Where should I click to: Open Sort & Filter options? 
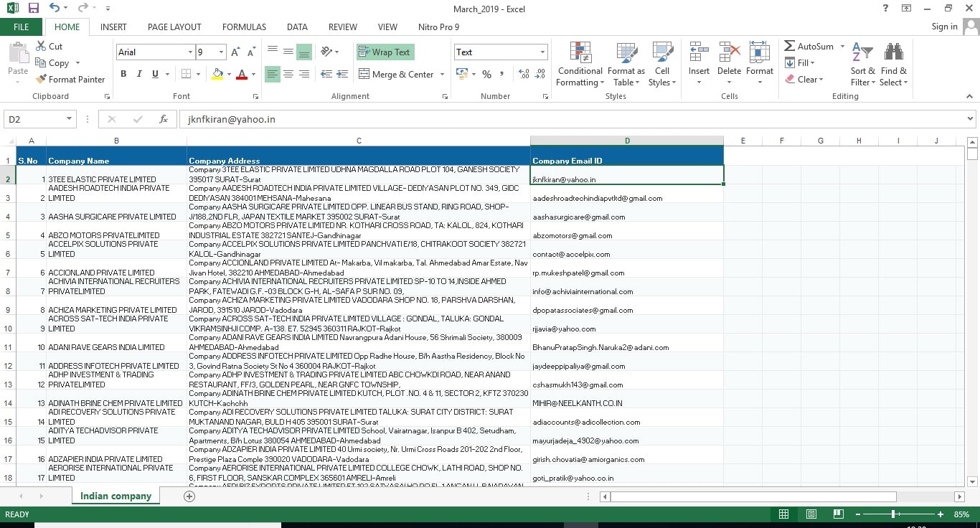click(862, 65)
